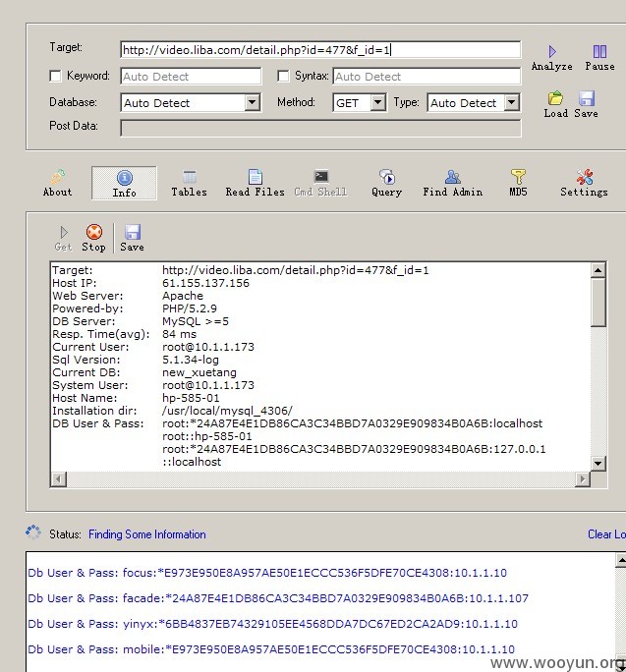Click info panel vertical scrollbar thumb
The image size is (626, 672).
(598, 303)
